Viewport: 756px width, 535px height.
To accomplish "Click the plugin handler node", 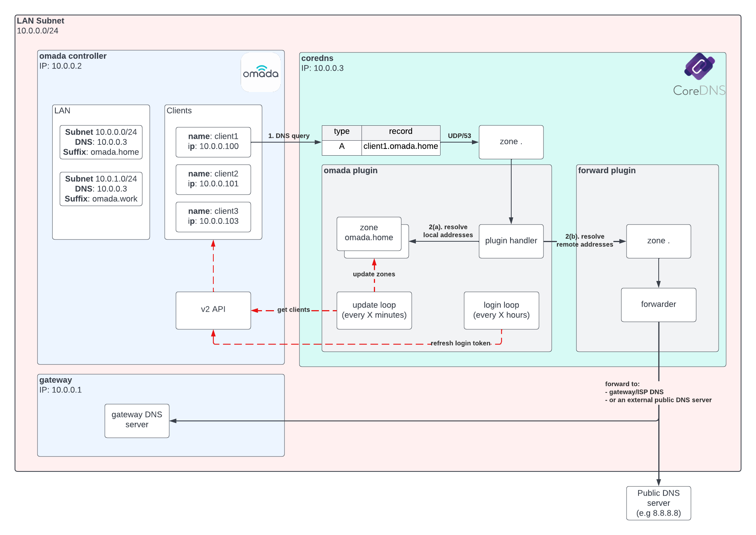I will (511, 241).
